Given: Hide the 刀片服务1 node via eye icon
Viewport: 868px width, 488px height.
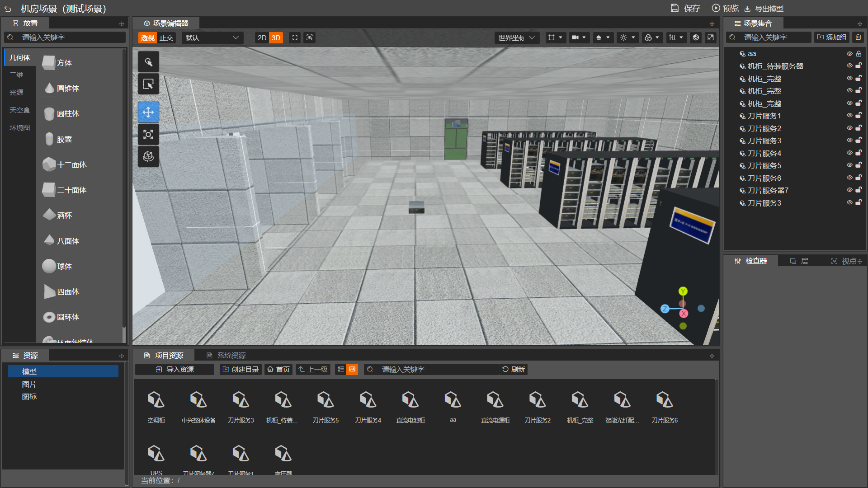Looking at the screenshot, I should click(849, 116).
